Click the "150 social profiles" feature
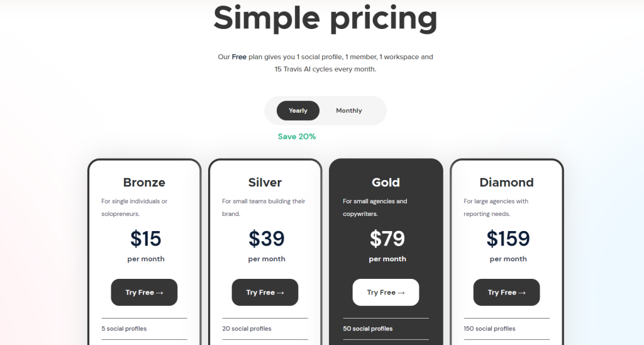This screenshot has width=644, height=345. 489,329
